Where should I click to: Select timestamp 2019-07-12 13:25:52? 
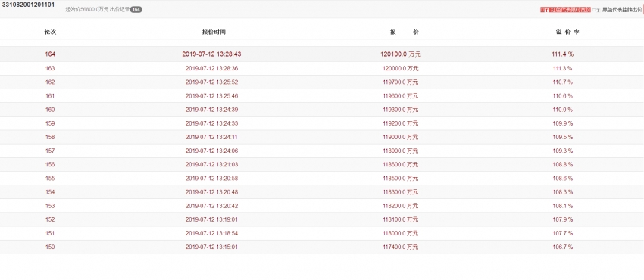[211, 82]
